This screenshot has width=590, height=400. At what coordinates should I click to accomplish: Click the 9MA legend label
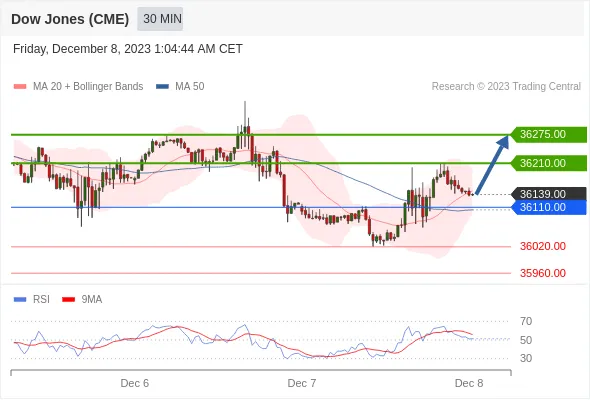point(92,300)
